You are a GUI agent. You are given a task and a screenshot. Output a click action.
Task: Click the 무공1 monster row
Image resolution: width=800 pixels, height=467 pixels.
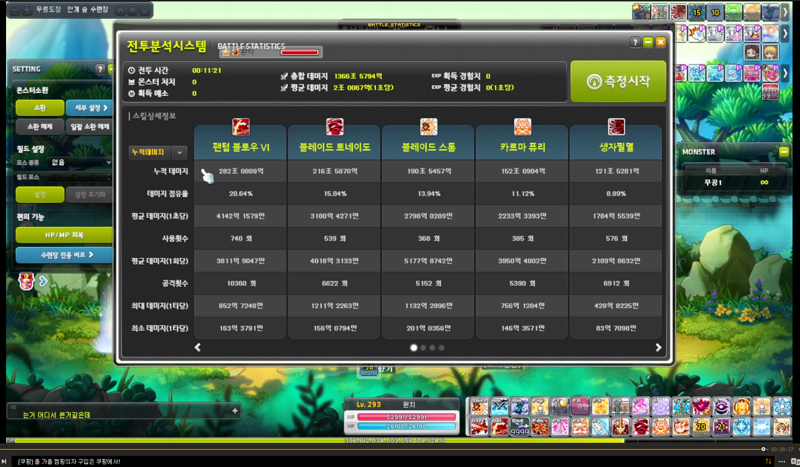click(x=737, y=182)
